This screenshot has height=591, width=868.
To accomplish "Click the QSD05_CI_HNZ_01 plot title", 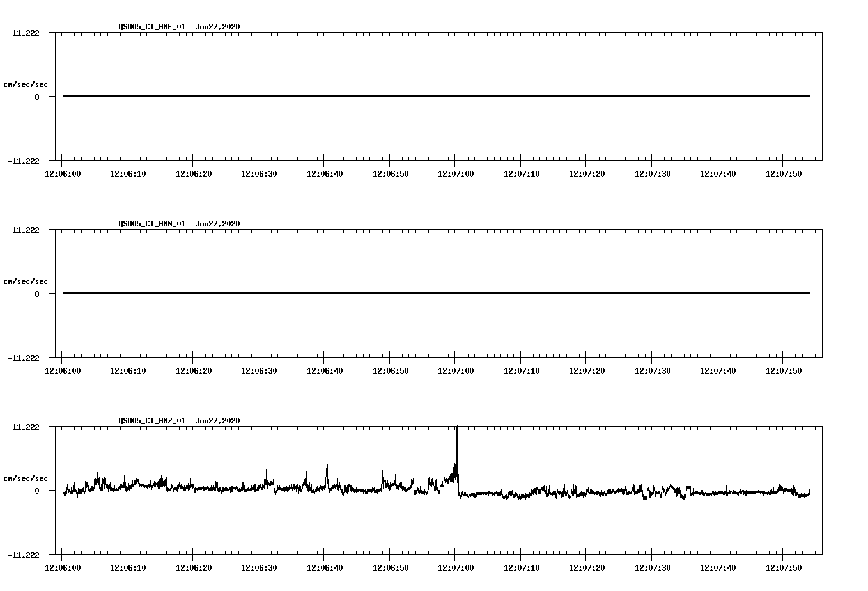I will (152, 421).
